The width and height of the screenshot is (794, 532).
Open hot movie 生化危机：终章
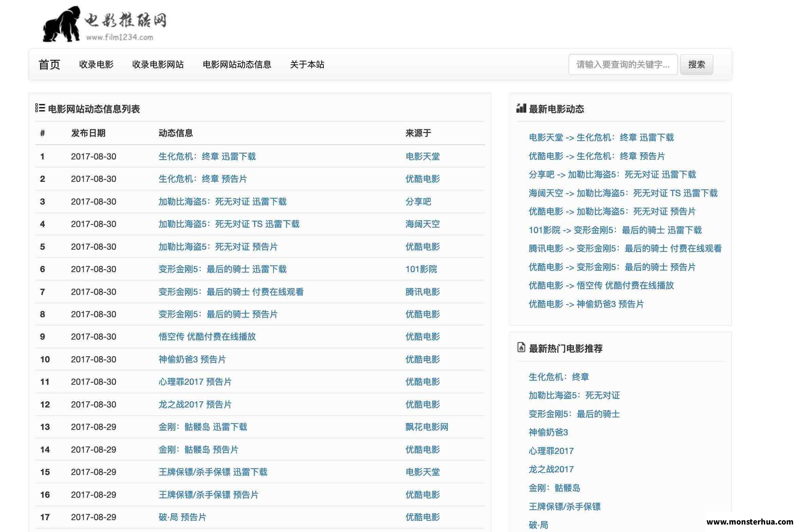pyautogui.click(x=559, y=377)
